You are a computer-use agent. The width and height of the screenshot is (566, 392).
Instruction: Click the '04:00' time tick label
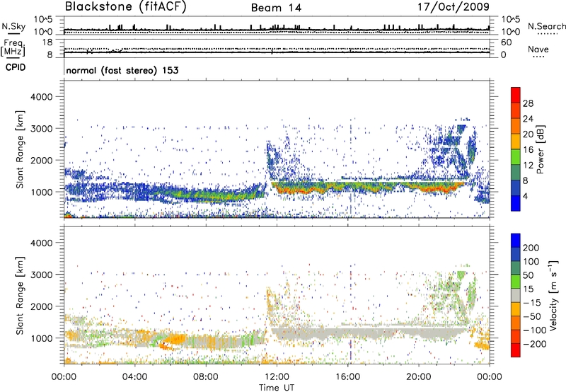134,377
